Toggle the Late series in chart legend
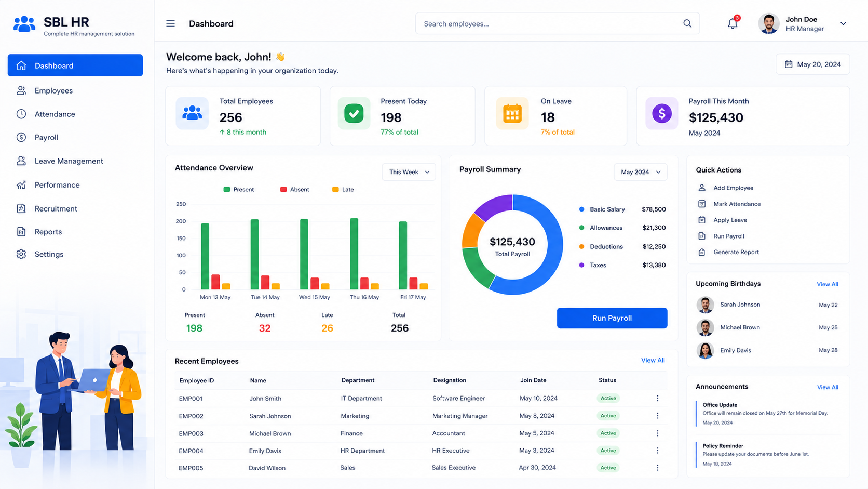The image size is (868, 489). [x=343, y=190]
